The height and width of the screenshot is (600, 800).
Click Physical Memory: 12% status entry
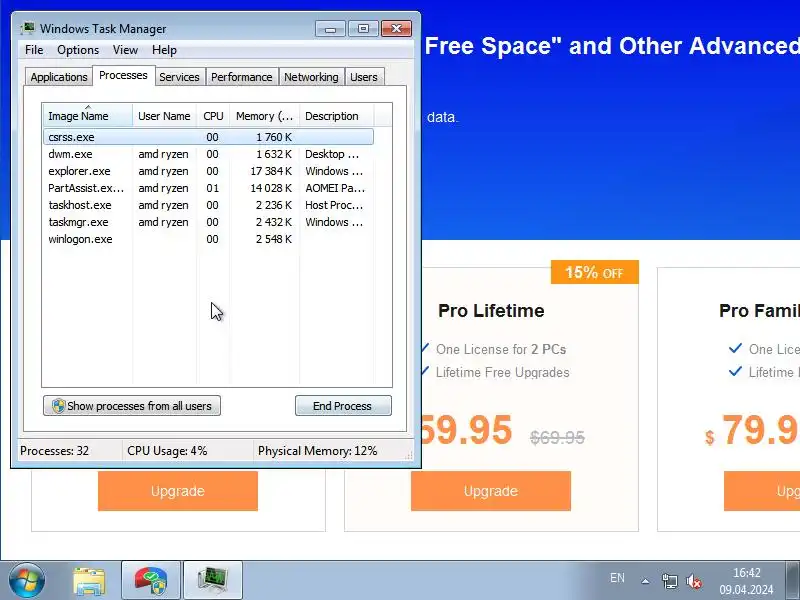(x=317, y=451)
